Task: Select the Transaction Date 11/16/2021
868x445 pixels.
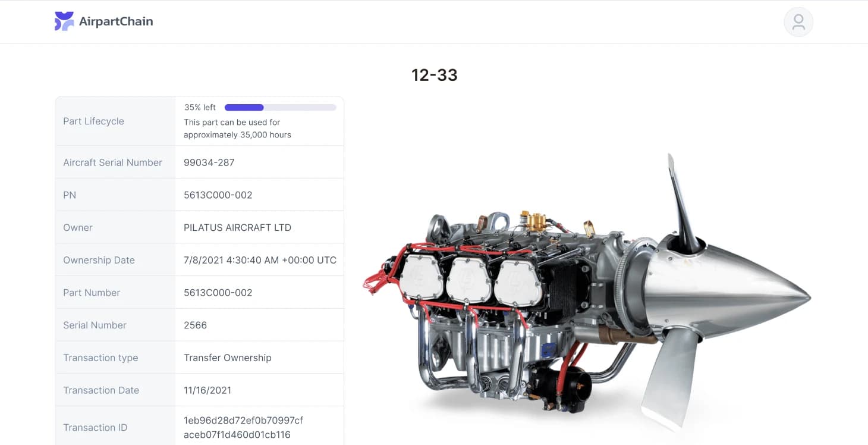Action: [207, 390]
